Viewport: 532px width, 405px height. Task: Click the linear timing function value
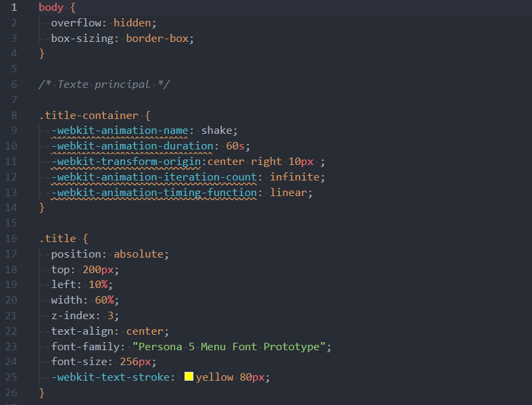tap(291, 192)
